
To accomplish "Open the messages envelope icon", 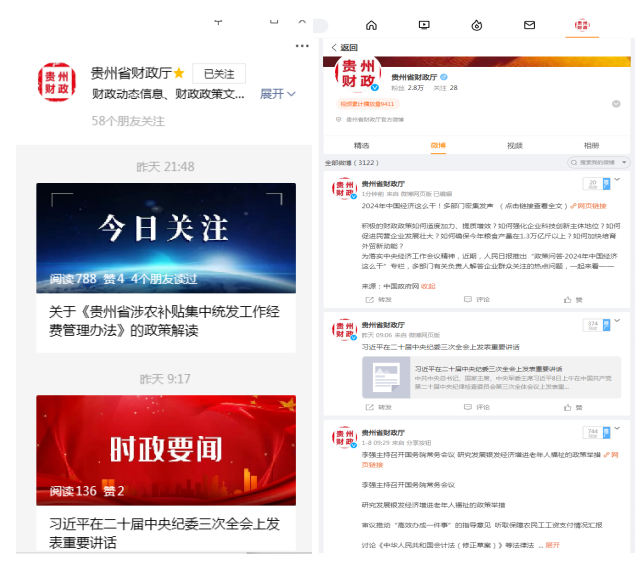I will pos(529,25).
